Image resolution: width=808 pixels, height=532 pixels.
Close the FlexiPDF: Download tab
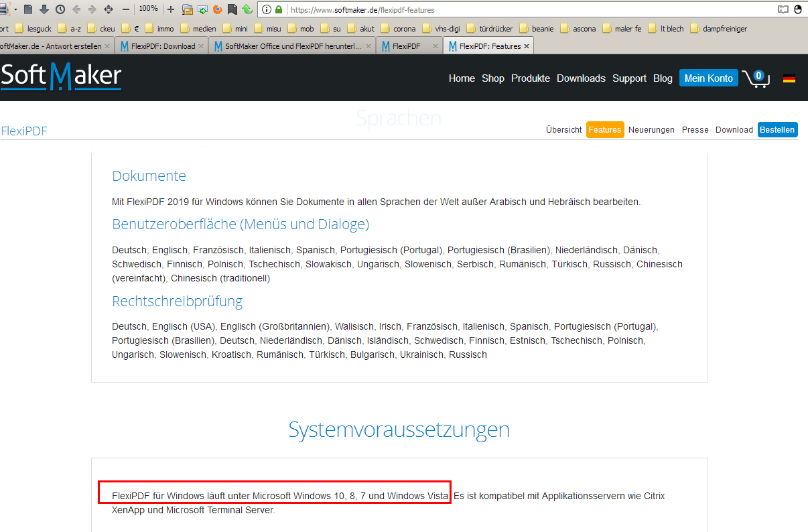(201, 46)
